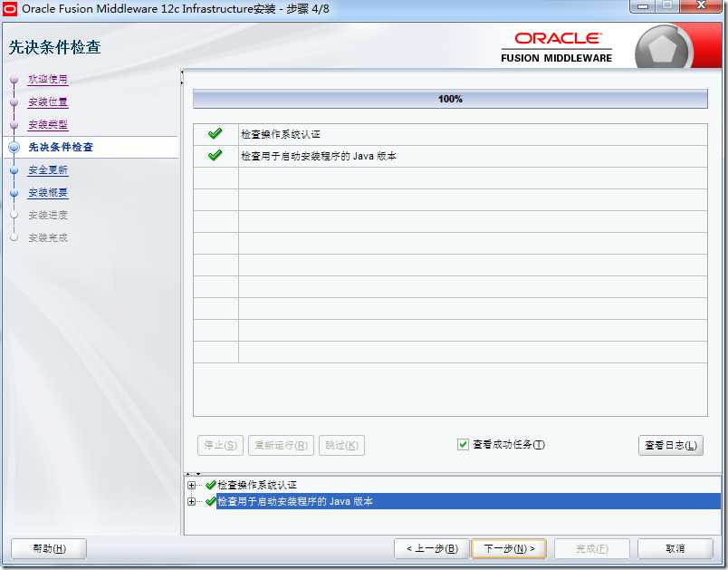Minimize the installer window
The height and width of the screenshot is (570, 728).
click(643, 5)
